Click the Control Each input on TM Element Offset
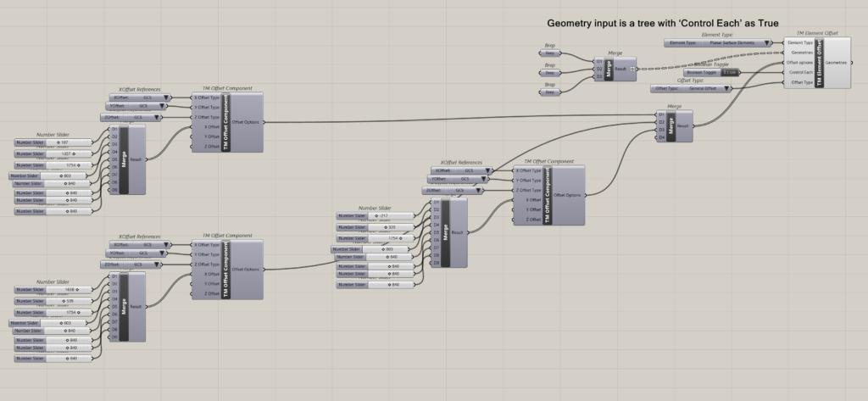 tap(800, 72)
